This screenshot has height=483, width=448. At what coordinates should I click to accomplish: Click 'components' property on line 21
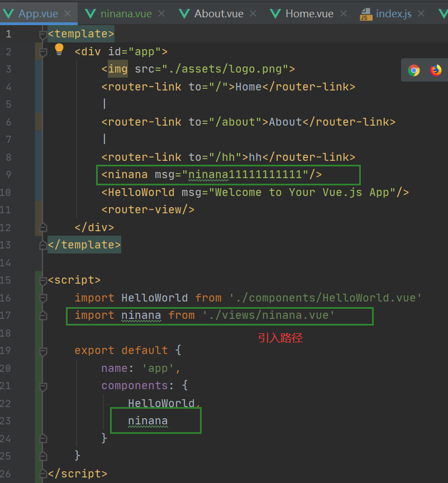pyautogui.click(x=135, y=386)
